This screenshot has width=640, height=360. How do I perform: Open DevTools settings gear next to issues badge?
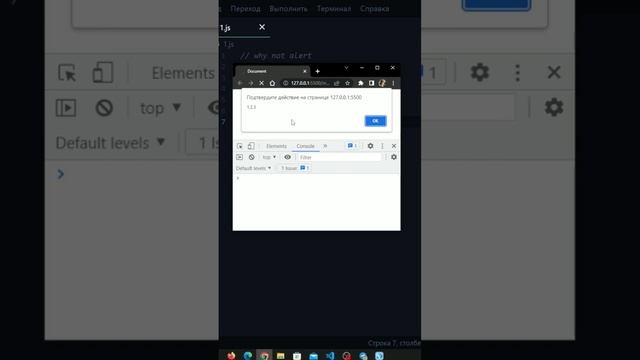click(x=370, y=146)
